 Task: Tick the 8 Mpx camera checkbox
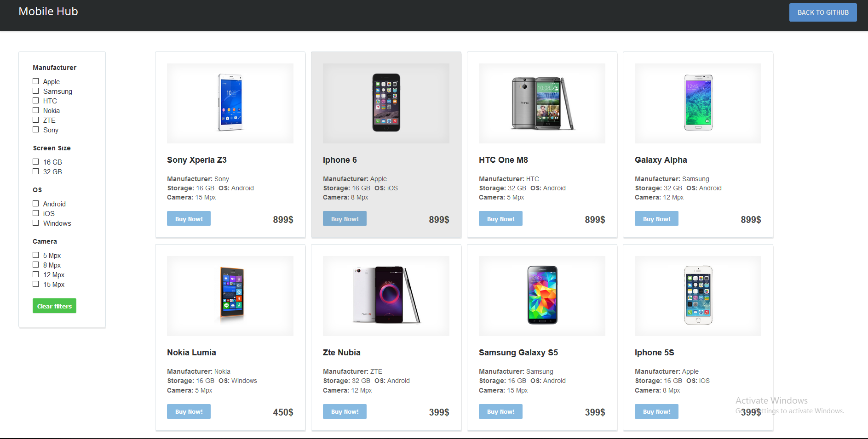tap(36, 265)
